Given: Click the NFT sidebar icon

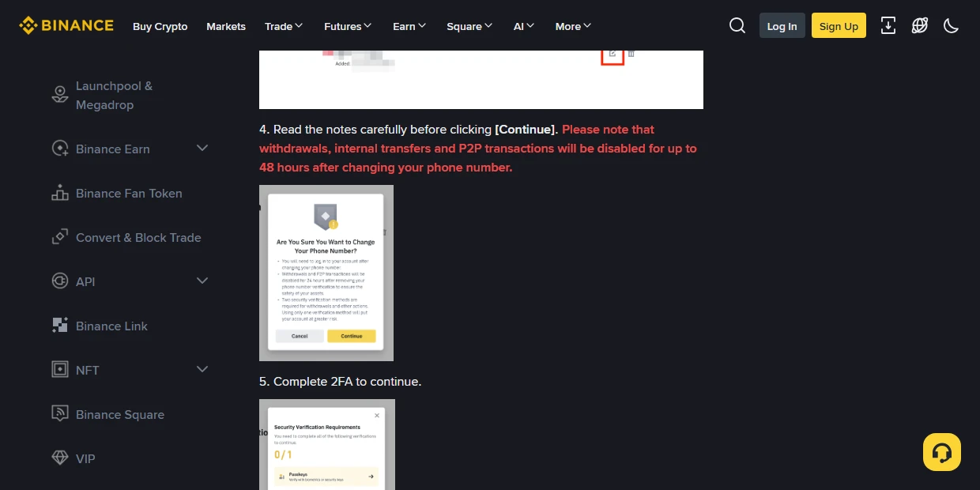Looking at the screenshot, I should [60, 370].
